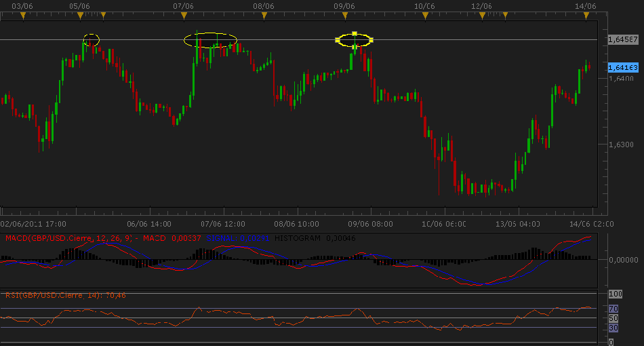This screenshot has width=644, height=346.
Task: Select the triangle marker beneath the 10/06 date
Action: coord(424,15)
